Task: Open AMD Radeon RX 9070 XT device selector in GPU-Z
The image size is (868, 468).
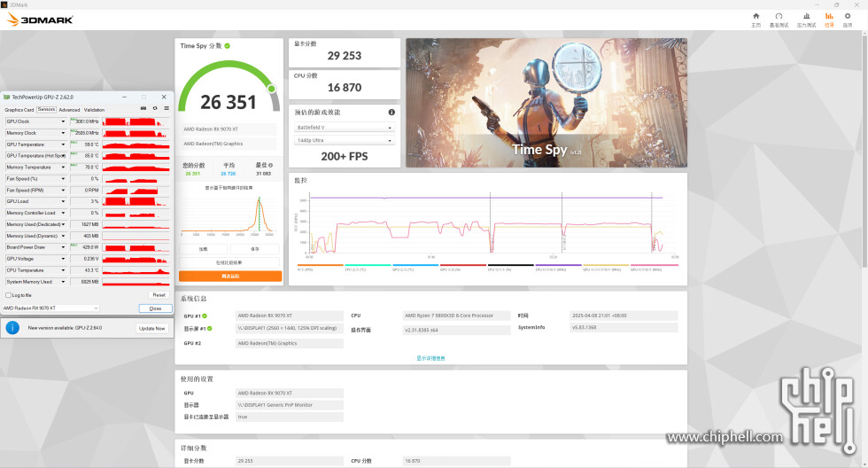Action: tap(50, 308)
